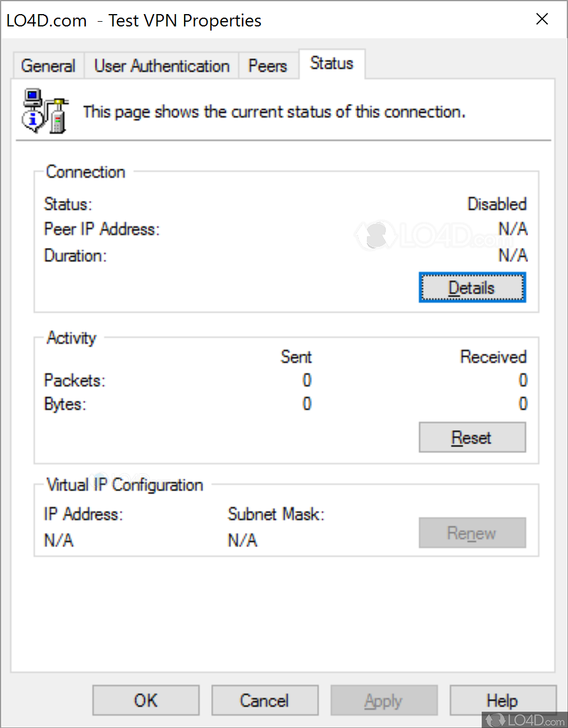Click the 'Bytes:' row label
The image size is (568, 728).
[x=65, y=404]
